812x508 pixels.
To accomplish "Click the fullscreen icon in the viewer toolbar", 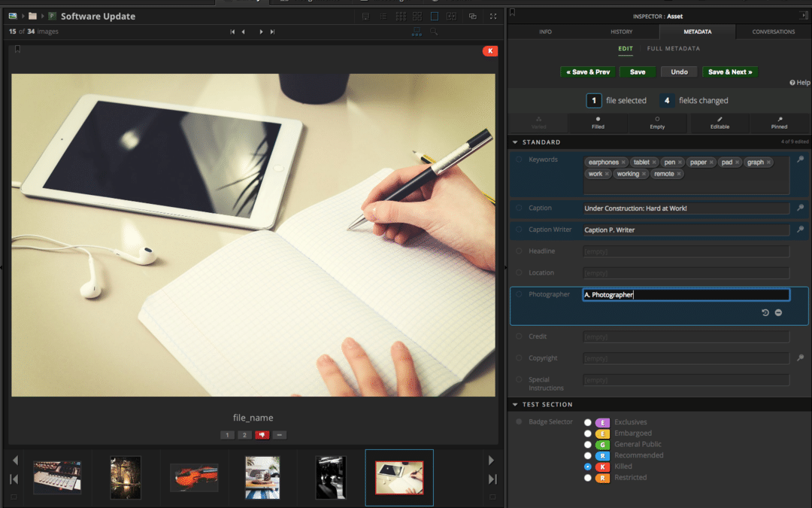I will click(x=493, y=16).
